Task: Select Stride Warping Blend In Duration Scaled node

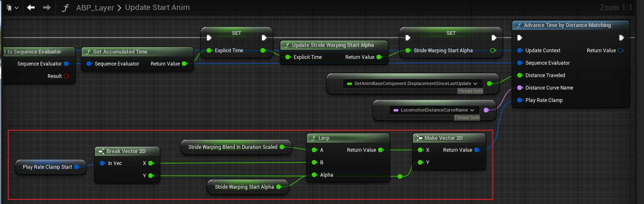Action: pos(233,147)
